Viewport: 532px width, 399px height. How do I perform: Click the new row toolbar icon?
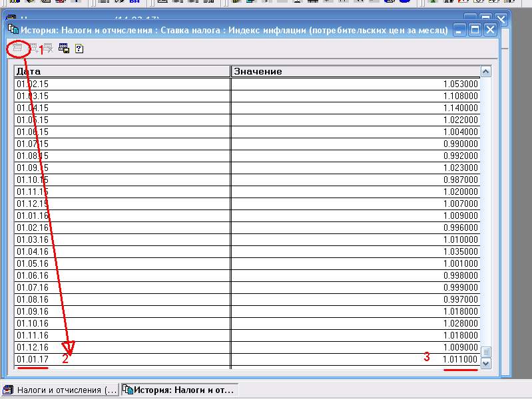(x=17, y=48)
